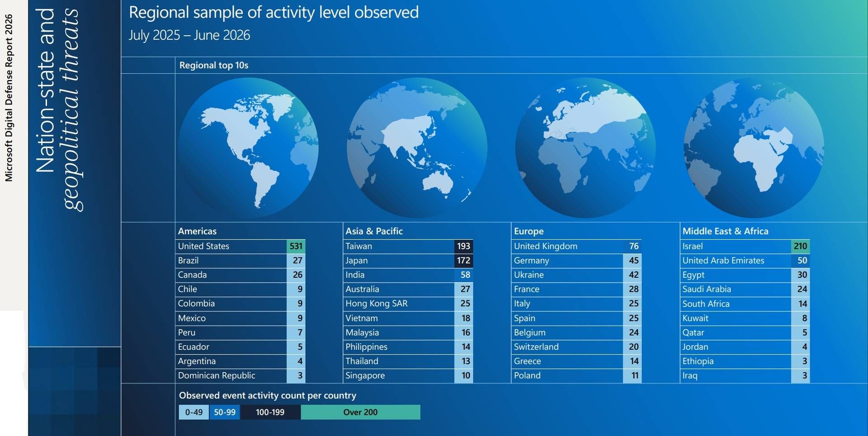Click the 'Poland' row label

coord(527,375)
